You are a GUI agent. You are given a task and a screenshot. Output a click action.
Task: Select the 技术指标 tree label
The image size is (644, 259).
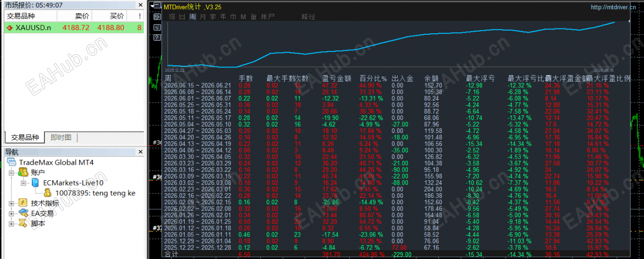tap(46, 203)
